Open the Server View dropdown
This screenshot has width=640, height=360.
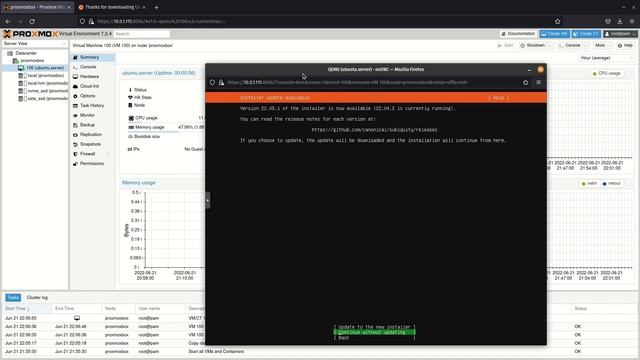[x=35, y=43]
